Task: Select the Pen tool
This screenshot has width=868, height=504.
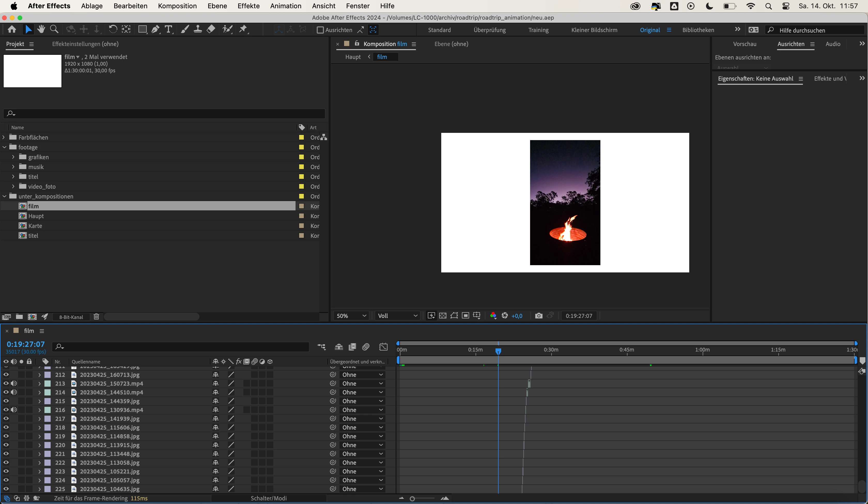Action: [155, 30]
